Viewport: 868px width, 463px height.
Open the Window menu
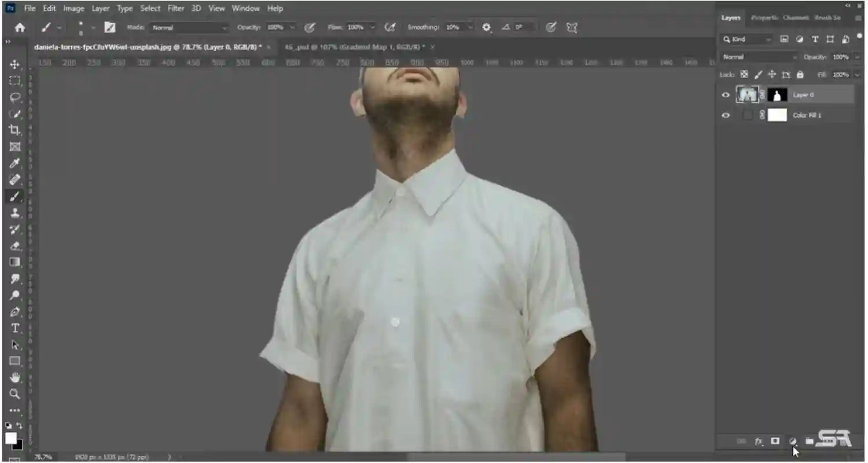[x=245, y=8]
